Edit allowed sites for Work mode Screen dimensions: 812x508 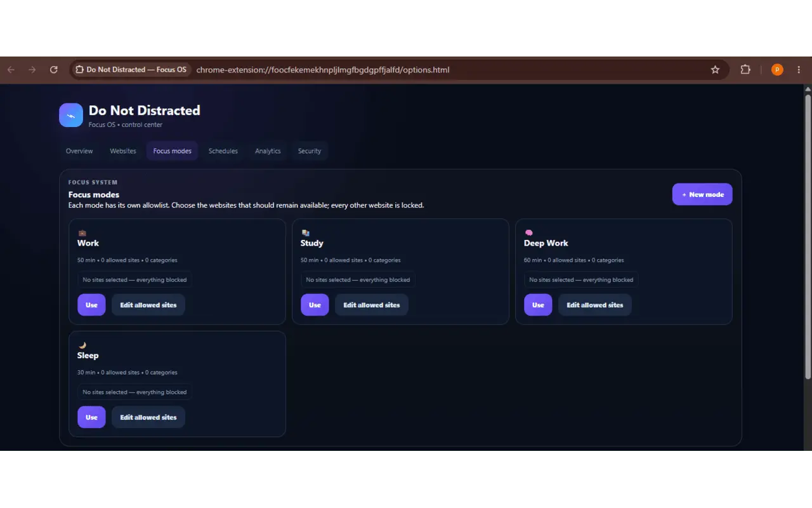(148, 305)
